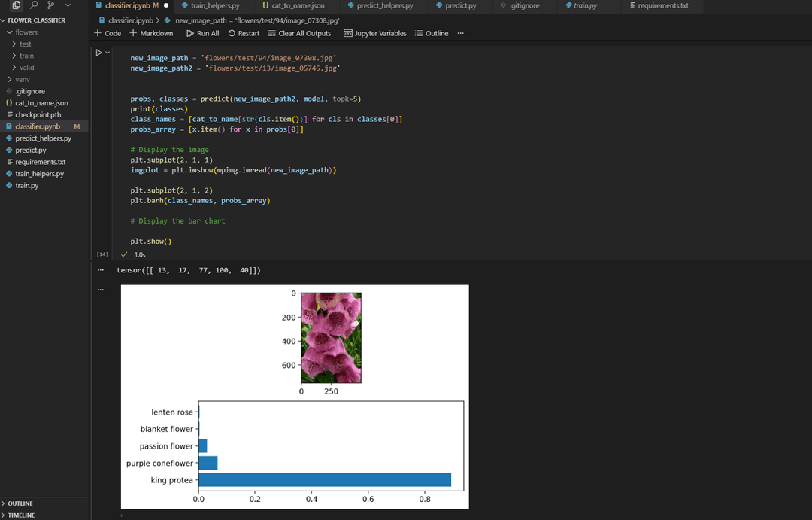Open the run options chevron next to cell play button
812x520 pixels.
pyautogui.click(x=107, y=52)
